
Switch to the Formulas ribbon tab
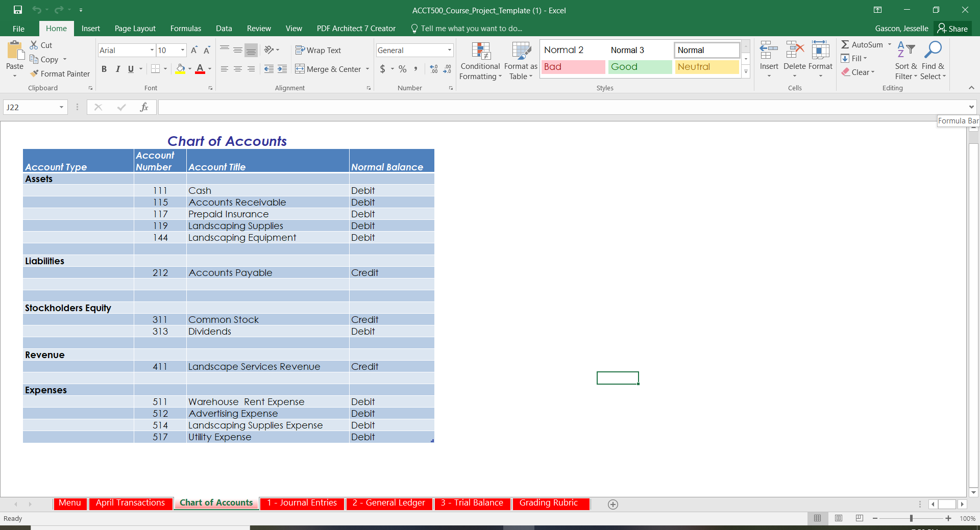(185, 28)
